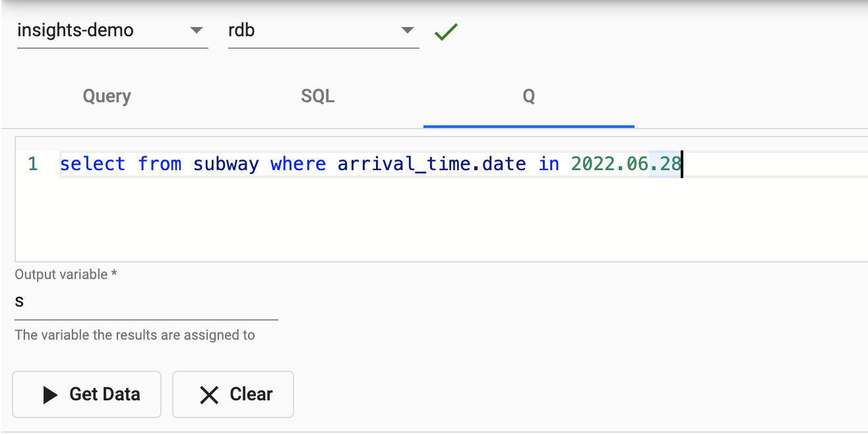This screenshot has height=434, width=868.
Task: Click the Get Data button label
Action: click(x=105, y=394)
